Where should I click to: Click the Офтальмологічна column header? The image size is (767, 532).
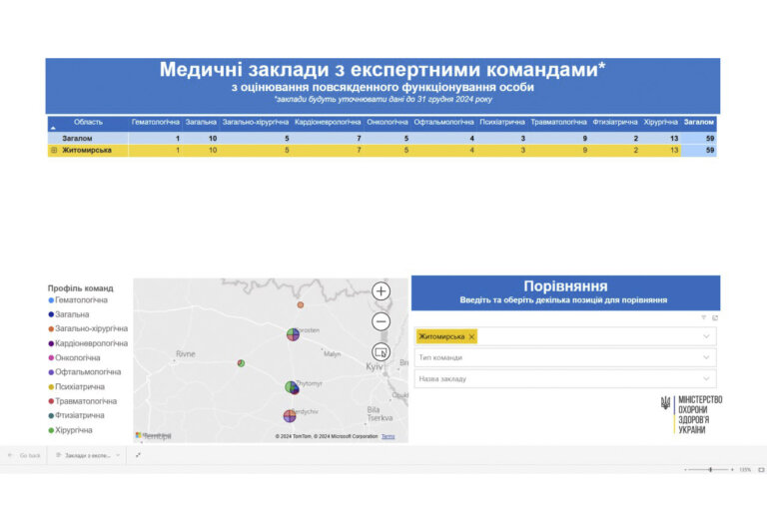(x=443, y=122)
